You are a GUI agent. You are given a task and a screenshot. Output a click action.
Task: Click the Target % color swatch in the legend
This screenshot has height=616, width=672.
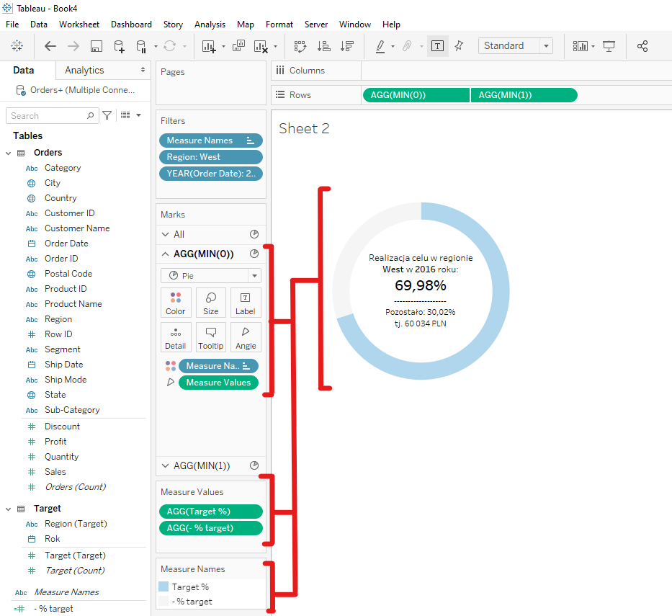point(163,587)
